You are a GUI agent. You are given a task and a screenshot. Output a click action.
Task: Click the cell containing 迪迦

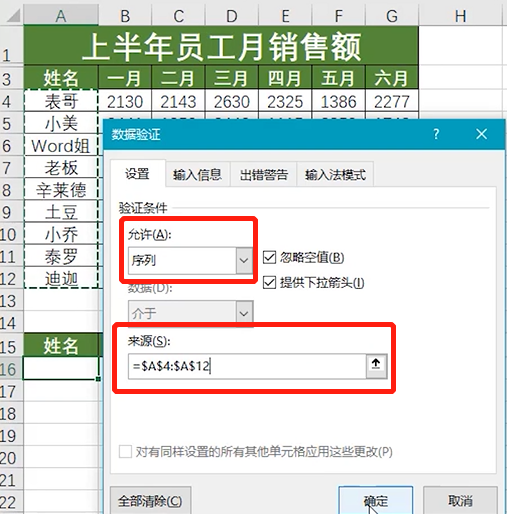click(61, 278)
